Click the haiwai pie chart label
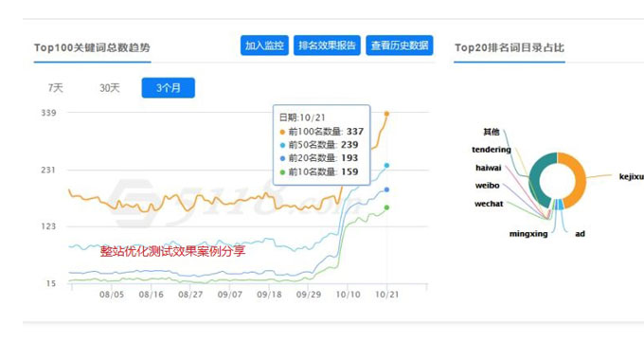The image size is (644, 360). [x=489, y=168]
